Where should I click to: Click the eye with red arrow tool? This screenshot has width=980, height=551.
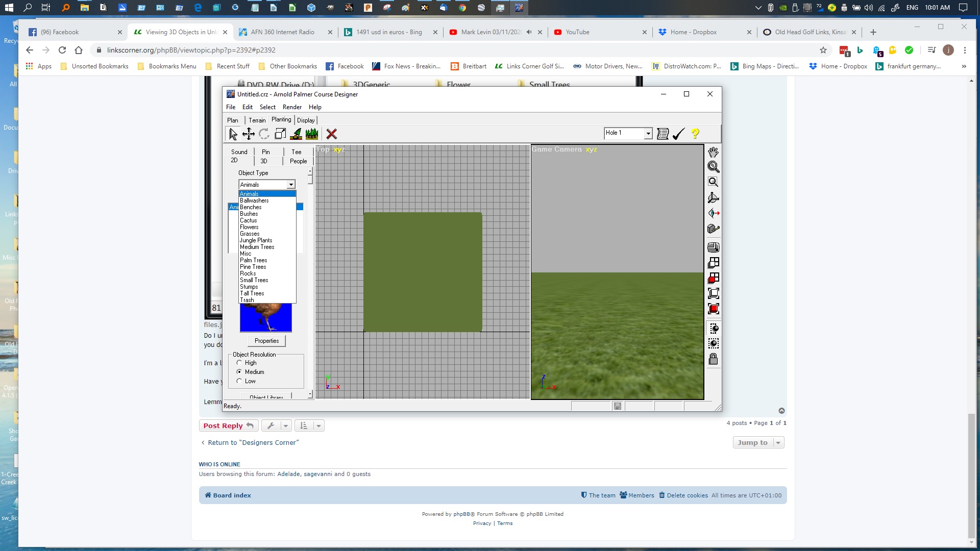[x=714, y=213]
